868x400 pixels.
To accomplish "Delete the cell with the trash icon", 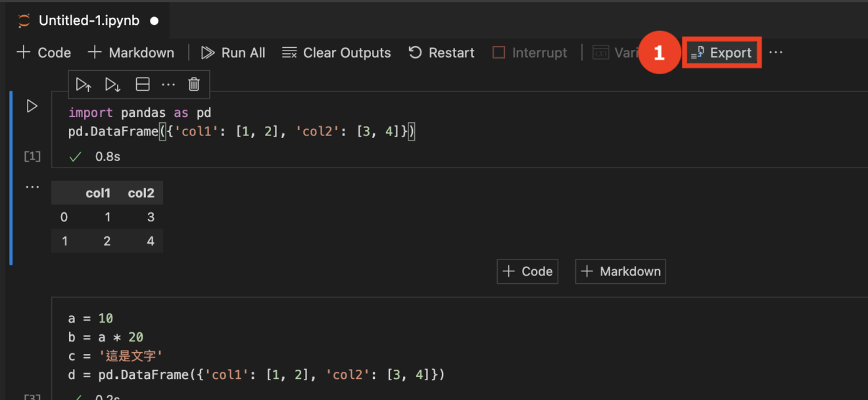I will click(x=193, y=84).
